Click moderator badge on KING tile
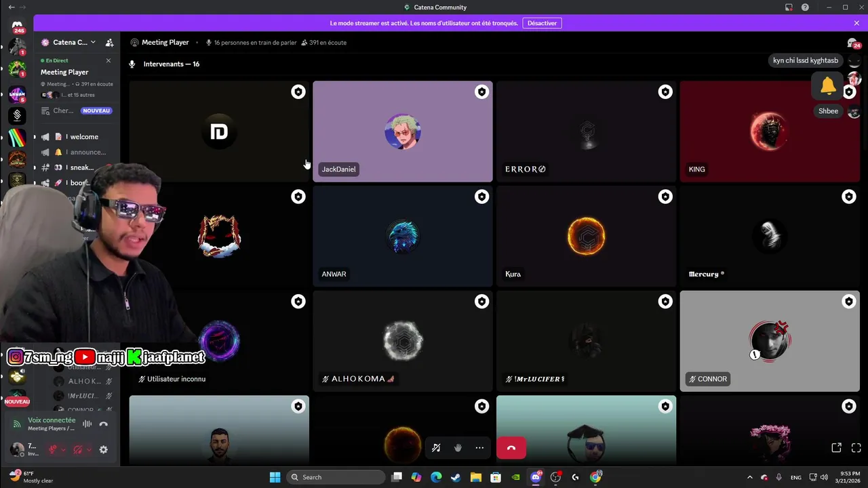This screenshot has width=868, height=488. pyautogui.click(x=848, y=91)
